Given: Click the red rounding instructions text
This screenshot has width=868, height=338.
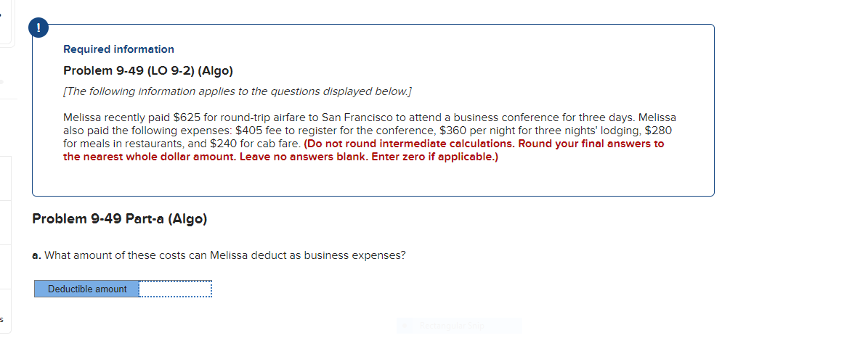Looking at the screenshot, I should pos(364,150).
